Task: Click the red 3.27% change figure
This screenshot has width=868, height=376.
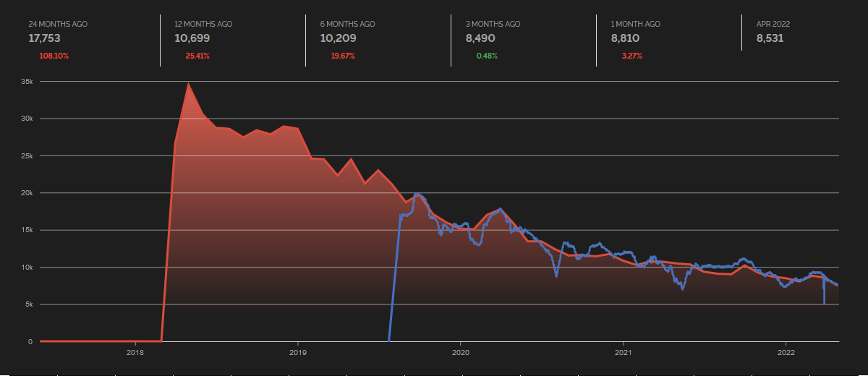Action: pyautogui.click(x=632, y=56)
